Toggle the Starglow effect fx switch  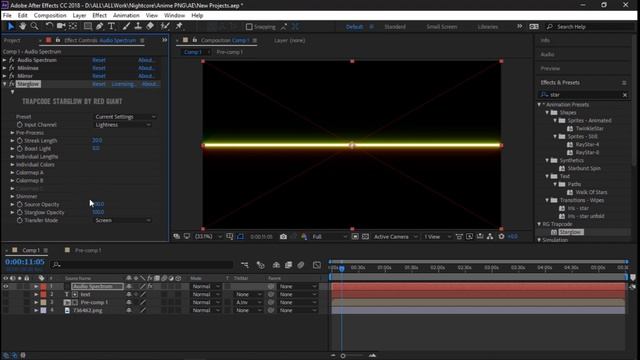coord(12,84)
